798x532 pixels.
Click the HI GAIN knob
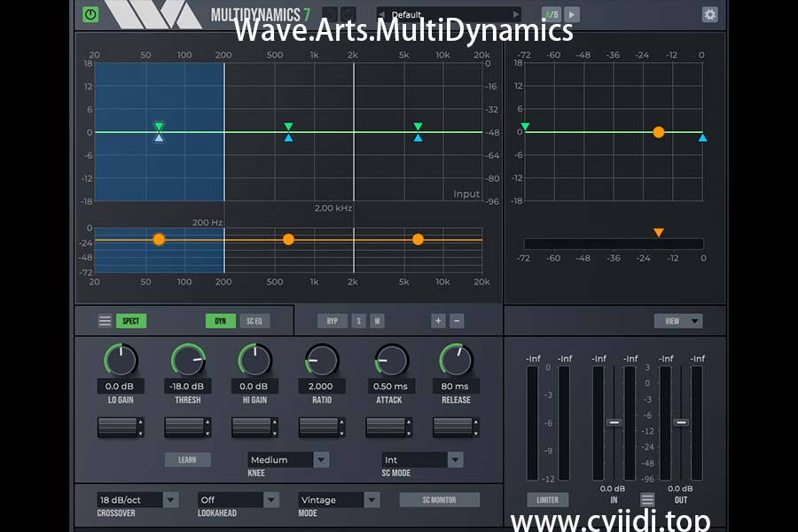click(x=254, y=360)
